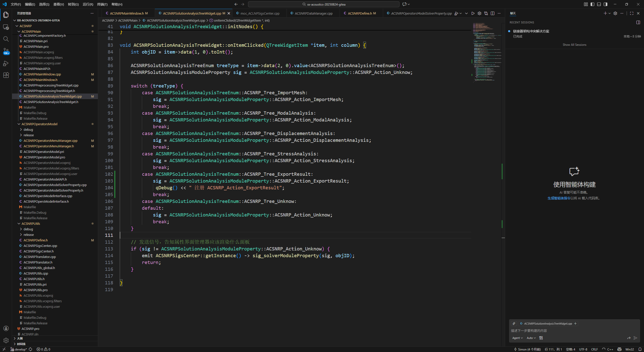Viewport: 644px width, 352px height.
Task: Toggle the bottom panel layout button
Action: pyautogui.click(x=599, y=4)
